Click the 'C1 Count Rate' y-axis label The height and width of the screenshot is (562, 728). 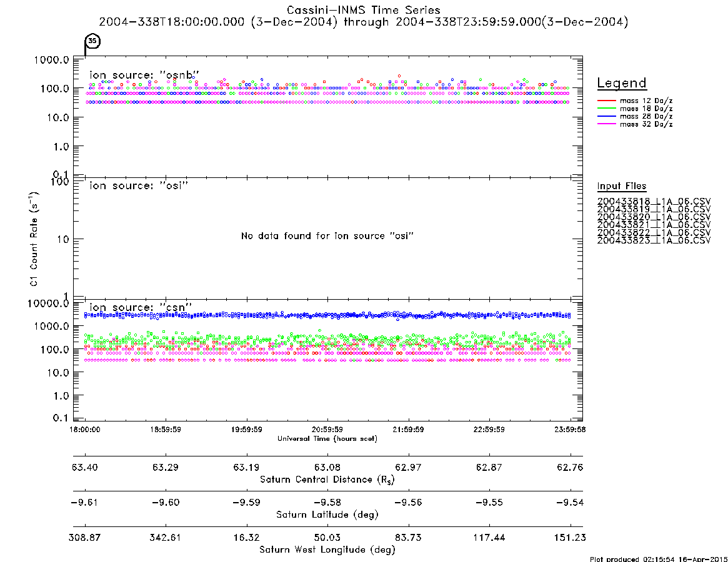click(34, 239)
